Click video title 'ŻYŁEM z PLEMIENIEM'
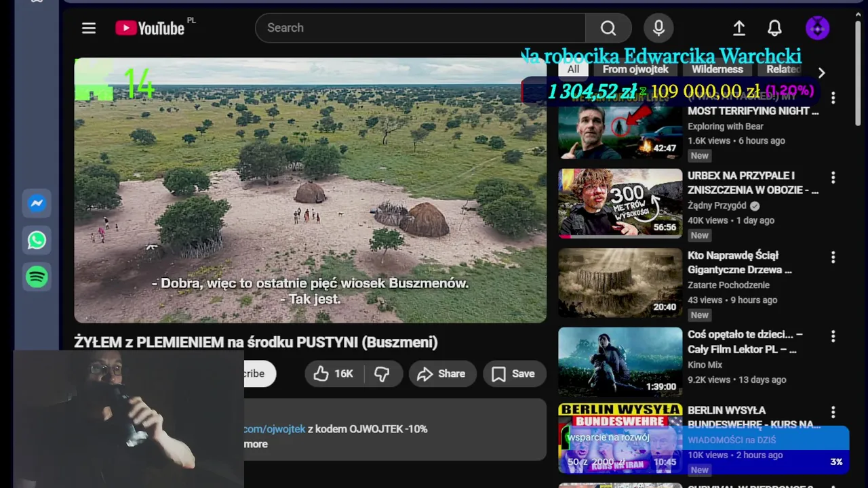The width and height of the screenshot is (868, 488). pyautogui.click(x=256, y=342)
